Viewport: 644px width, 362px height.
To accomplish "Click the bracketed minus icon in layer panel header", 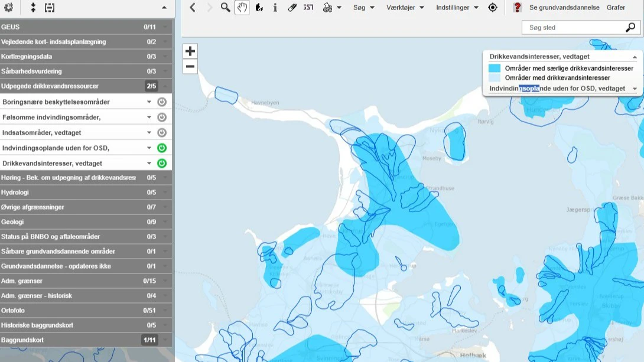I will coord(50,8).
